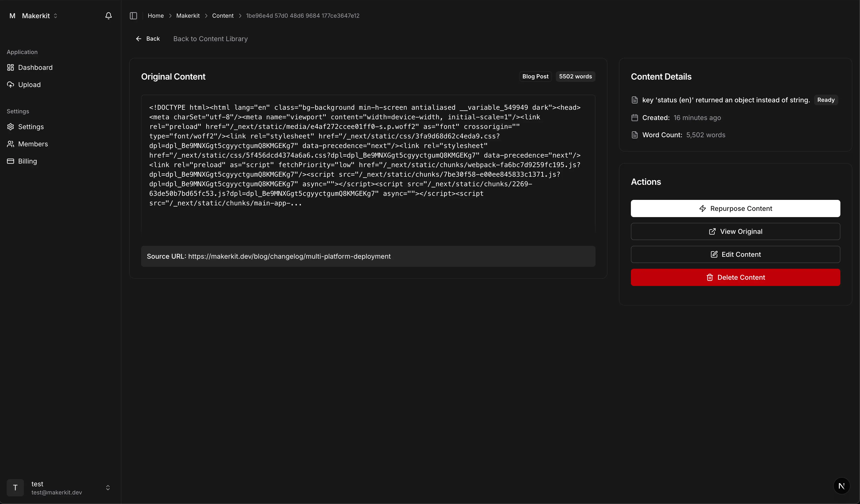Click the notifications bell icon

[108, 16]
